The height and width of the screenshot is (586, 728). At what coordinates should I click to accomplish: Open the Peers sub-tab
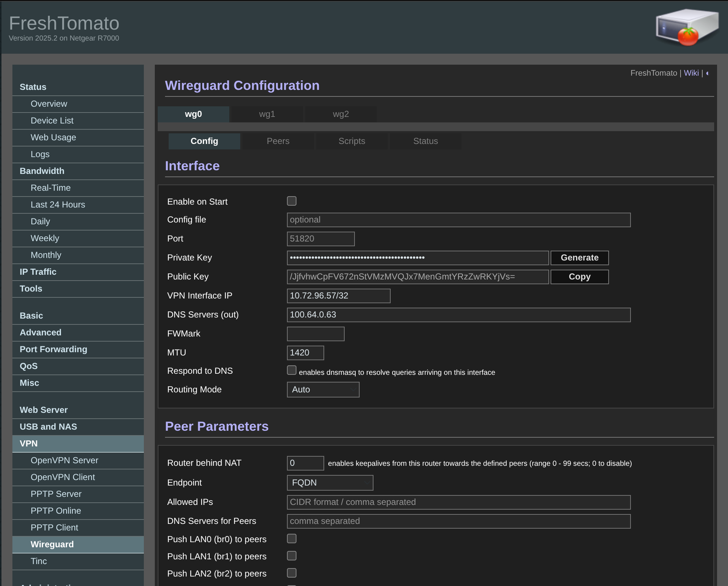pos(278,141)
